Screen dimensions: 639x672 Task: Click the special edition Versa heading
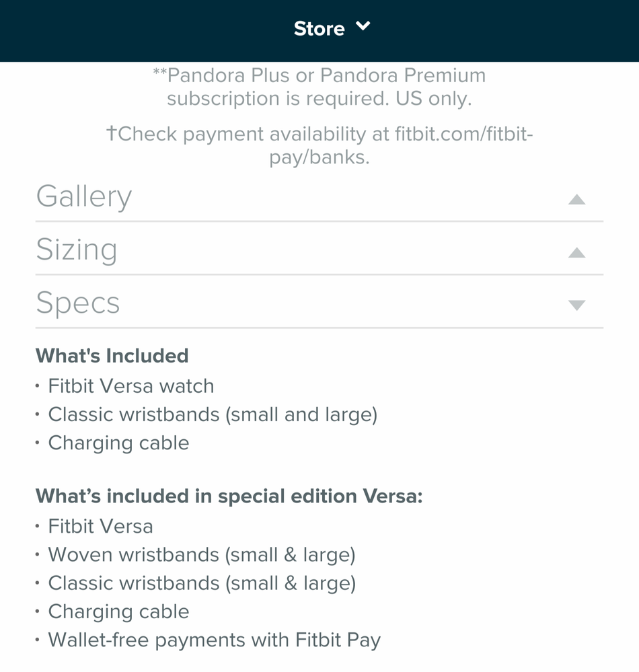(x=229, y=496)
